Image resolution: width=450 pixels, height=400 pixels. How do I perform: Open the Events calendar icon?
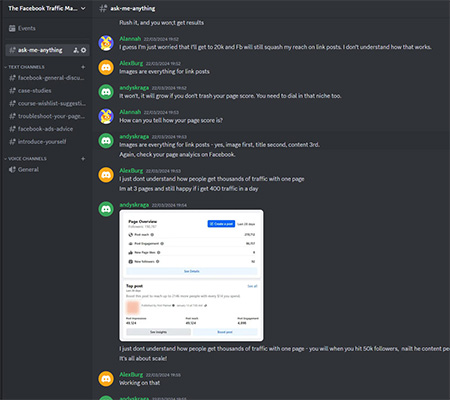12,28
